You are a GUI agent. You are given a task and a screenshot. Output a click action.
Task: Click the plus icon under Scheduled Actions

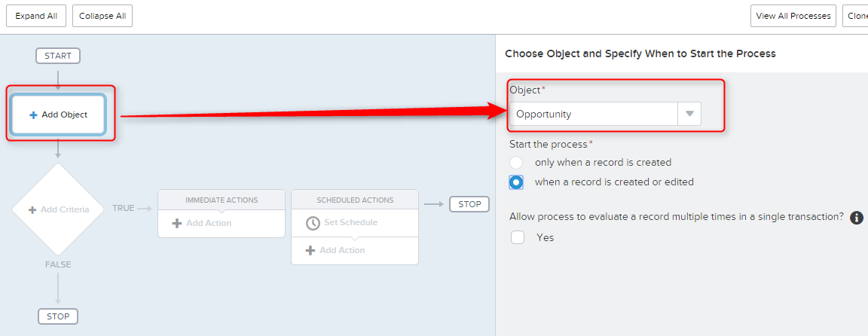pos(310,250)
